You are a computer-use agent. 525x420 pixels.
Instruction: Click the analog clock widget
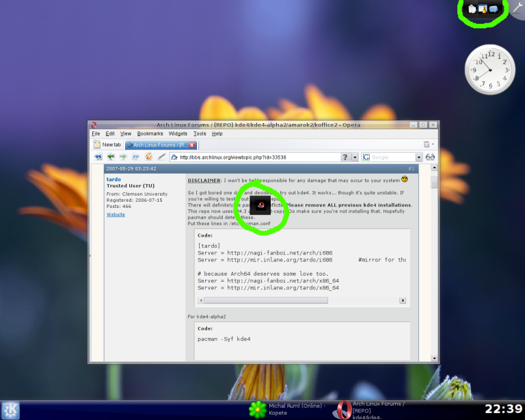[490, 70]
